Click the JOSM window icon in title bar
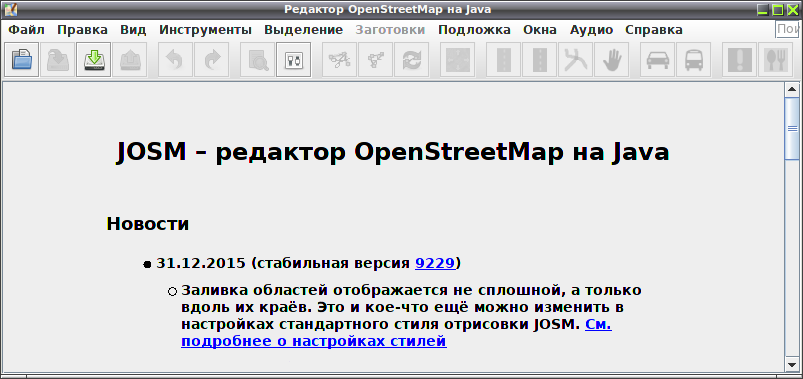 (10, 9)
